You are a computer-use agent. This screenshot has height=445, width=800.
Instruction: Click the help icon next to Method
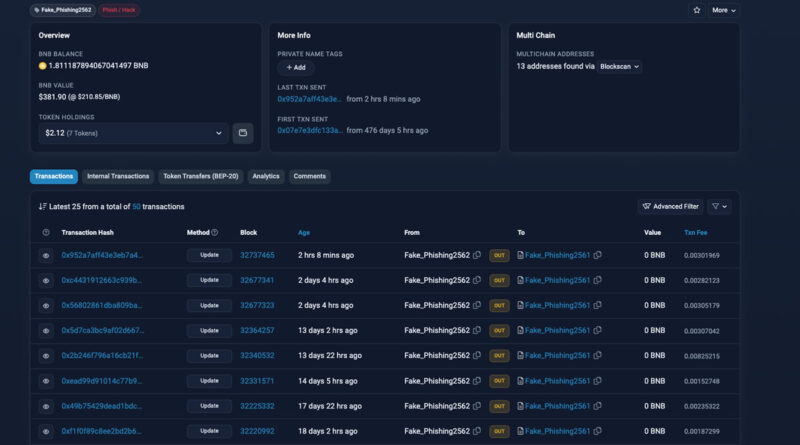tap(215, 232)
